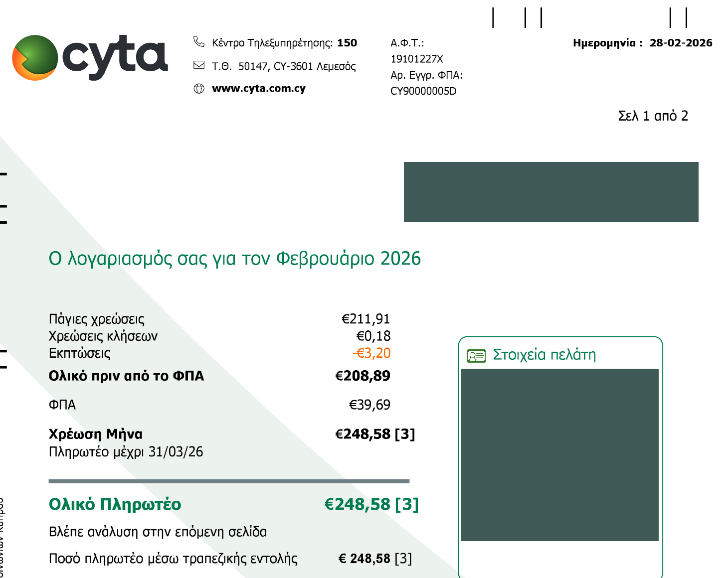Click the ΦΠΑ label
The height and width of the screenshot is (578, 728).
pyautogui.click(x=62, y=405)
